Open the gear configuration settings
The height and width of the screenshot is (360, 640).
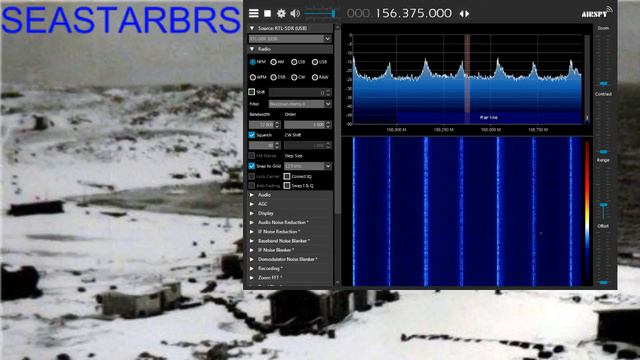pyautogui.click(x=281, y=13)
